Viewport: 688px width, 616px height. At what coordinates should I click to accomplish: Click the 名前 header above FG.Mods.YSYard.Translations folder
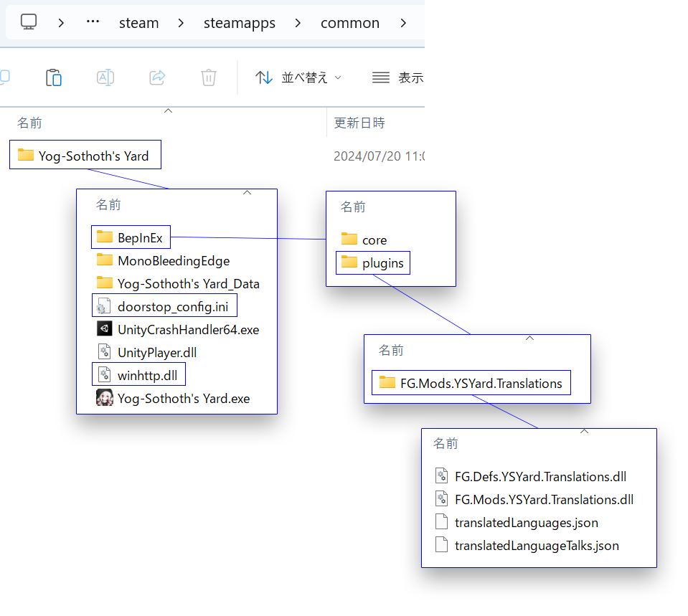point(391,350)
